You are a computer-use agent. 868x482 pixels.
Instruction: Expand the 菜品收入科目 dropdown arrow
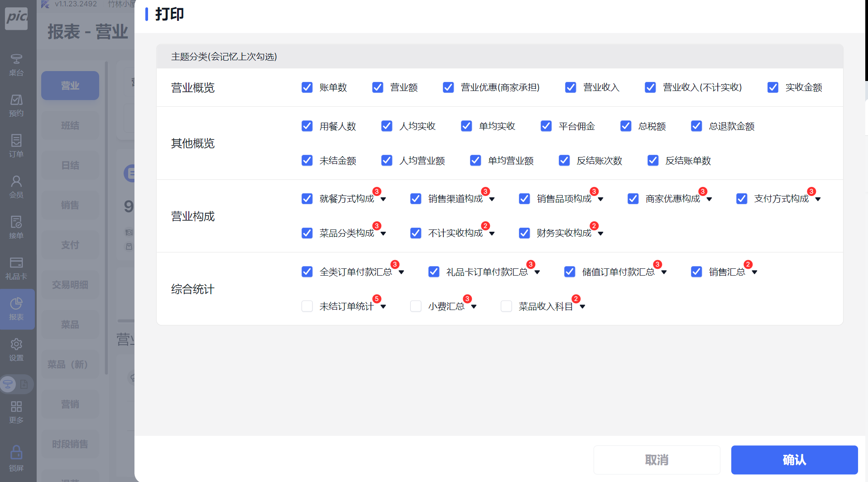[583, 307]
